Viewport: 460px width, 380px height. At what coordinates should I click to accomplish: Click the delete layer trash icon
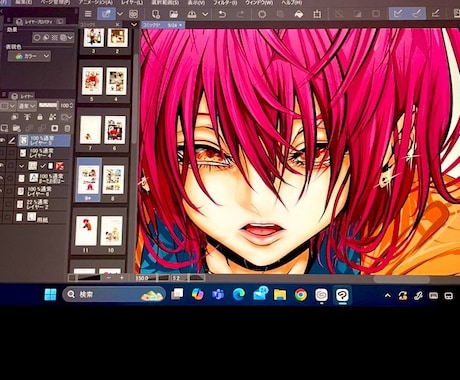[x=67, y=128]
